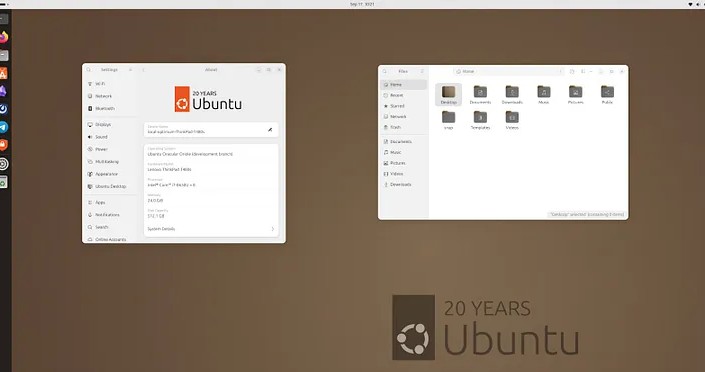The width and height of the screenshot is (705, 372).
Task: Open Files app from the dock
Action: tap(4, 55)
